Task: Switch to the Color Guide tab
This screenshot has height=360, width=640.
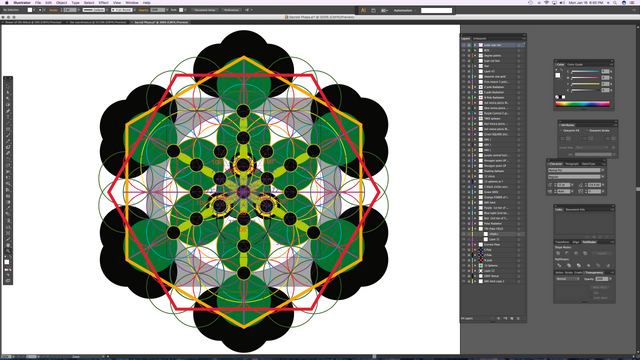Action: tap(575, 64)
